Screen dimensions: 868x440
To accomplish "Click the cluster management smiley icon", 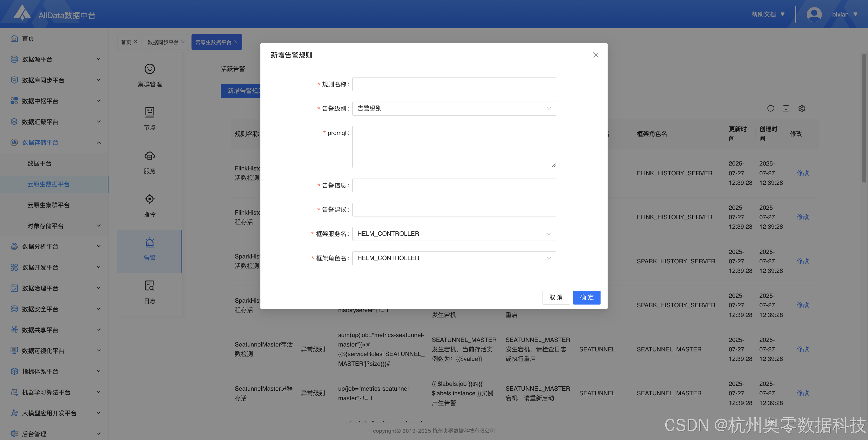I will pos(150,69).
